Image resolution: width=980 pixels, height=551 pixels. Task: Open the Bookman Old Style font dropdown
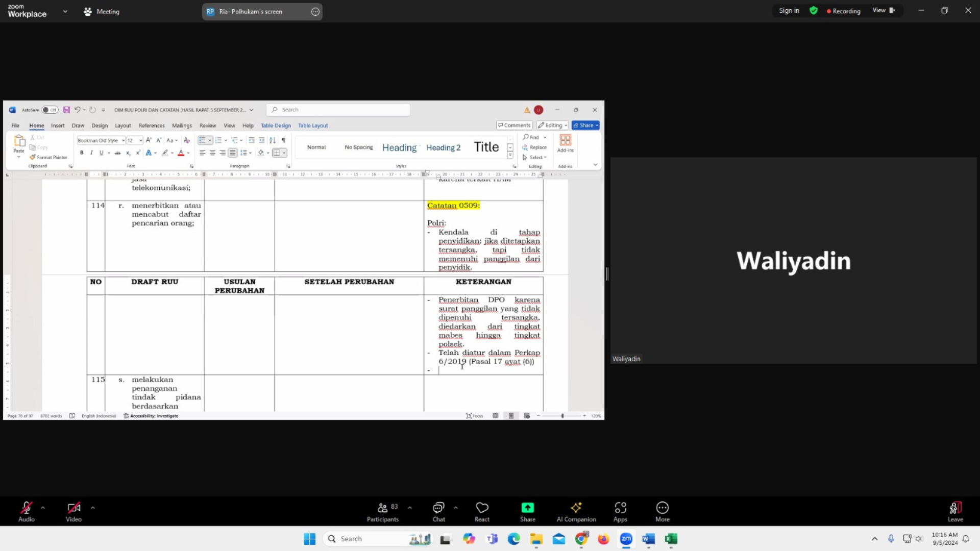pos(123,140)
